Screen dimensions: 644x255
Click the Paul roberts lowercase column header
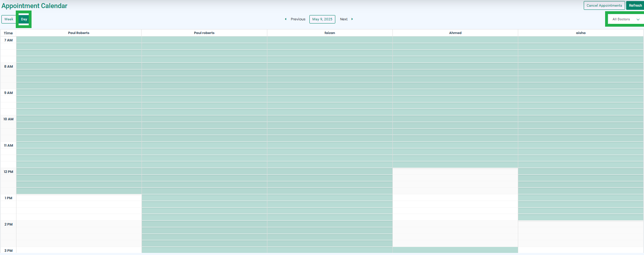click(204, 33)
